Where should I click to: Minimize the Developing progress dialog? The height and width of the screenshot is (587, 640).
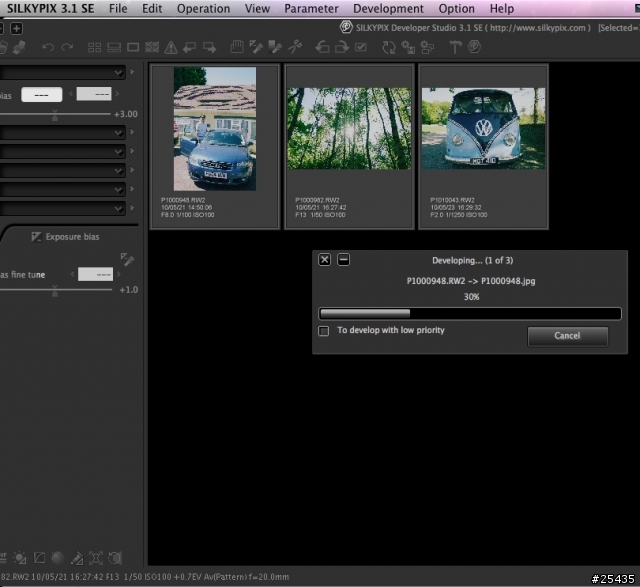click(x=344, y=260)
